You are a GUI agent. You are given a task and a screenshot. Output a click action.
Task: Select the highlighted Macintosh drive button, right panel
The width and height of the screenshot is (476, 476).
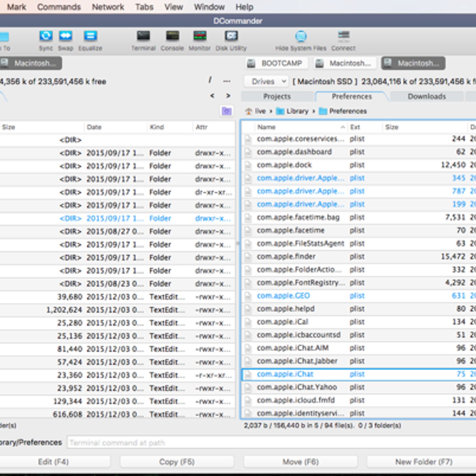click(x=413, y=63)
